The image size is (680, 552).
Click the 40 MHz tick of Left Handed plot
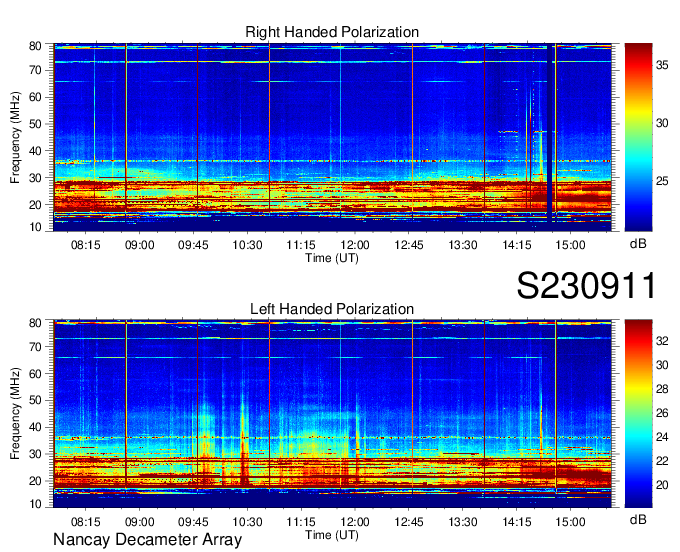tap(35, 427)
